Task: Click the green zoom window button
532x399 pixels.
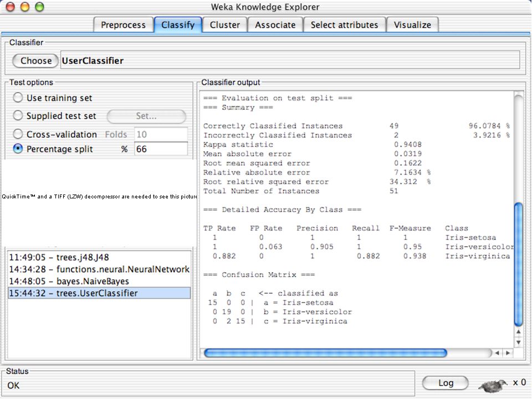Action: pyautogui.click(x=40, y=7)
